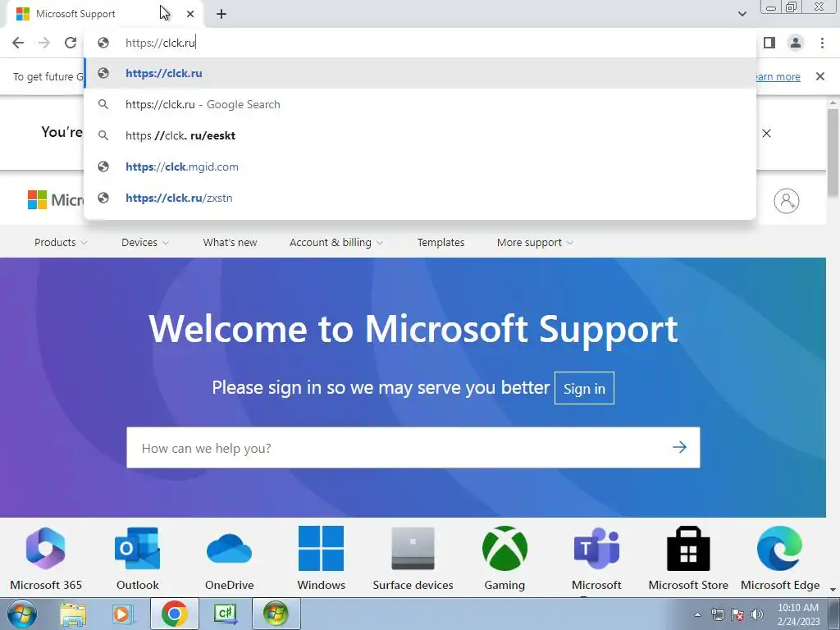The image size is (840, 630).
Task: Go back with the browser back arrow
Action: tap(18, 43)
